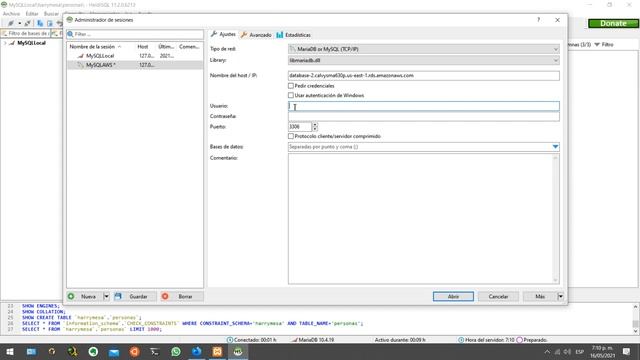Open the Mail app from taskbar

click(x=113, y=351)
